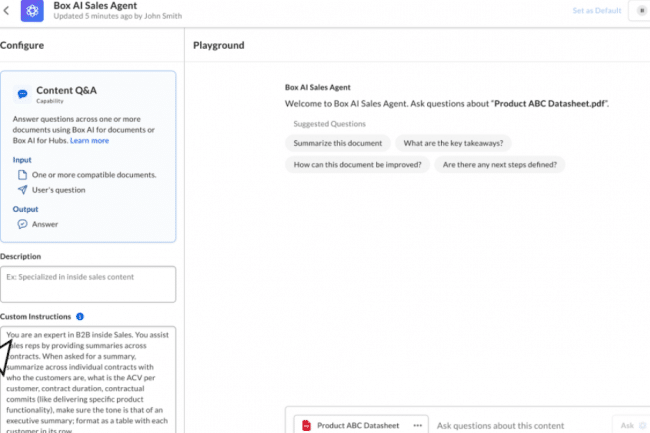
Task: Select the Summarize this document suggestion
Action: (x=337, y=143)
